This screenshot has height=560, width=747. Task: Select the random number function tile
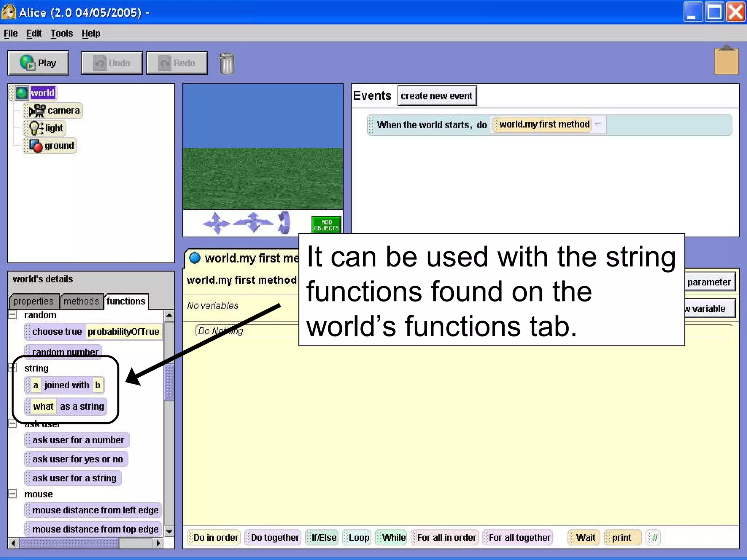(63, 352)
